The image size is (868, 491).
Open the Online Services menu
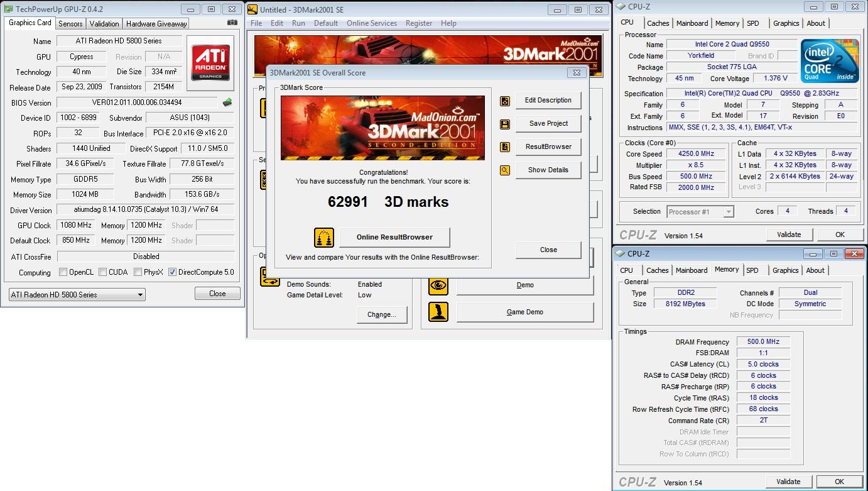(372, 23)
